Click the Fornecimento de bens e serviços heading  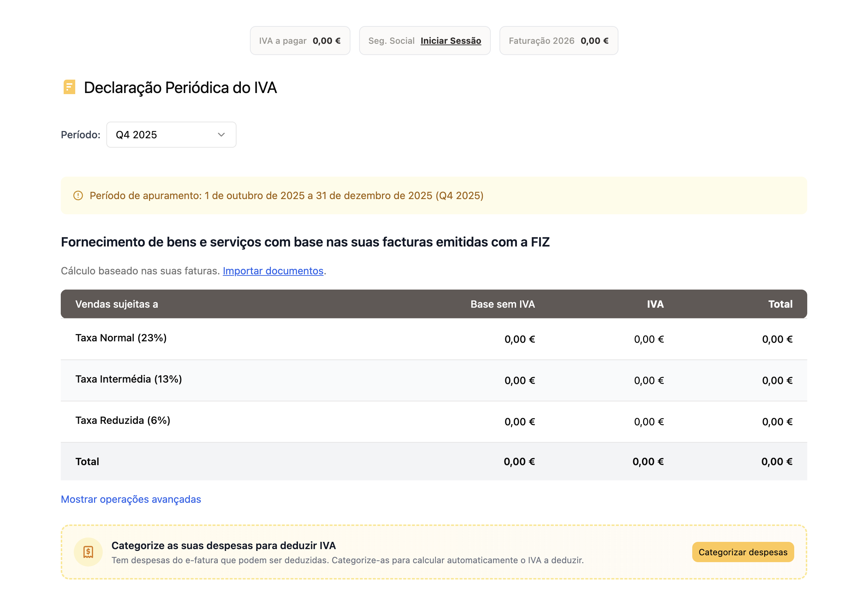tap(305, 242)
